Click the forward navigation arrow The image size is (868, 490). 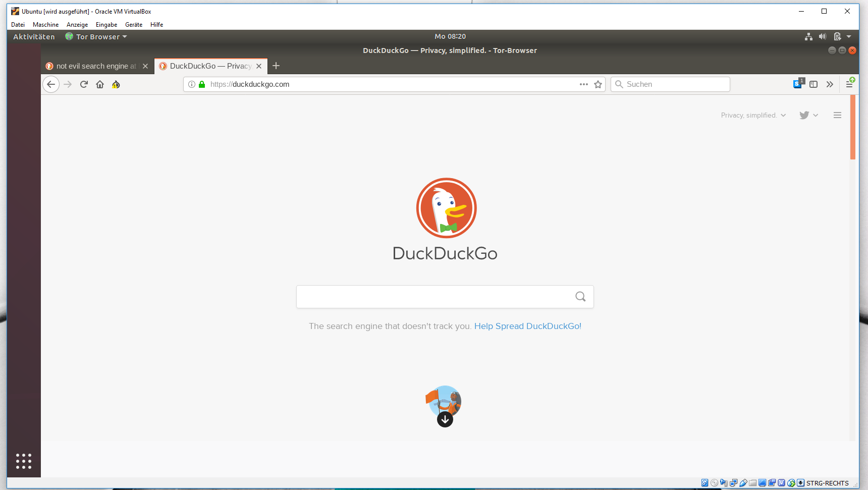coord(68,84)
